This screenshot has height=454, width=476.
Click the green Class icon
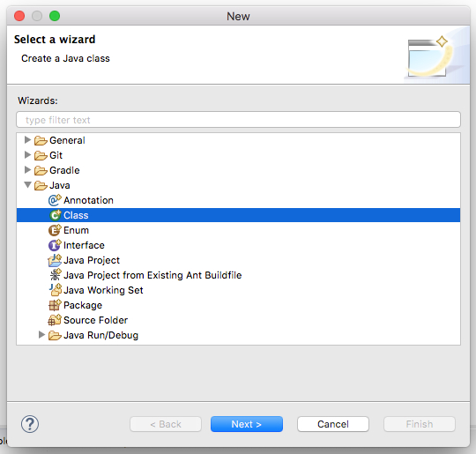(x=55, y=215)
